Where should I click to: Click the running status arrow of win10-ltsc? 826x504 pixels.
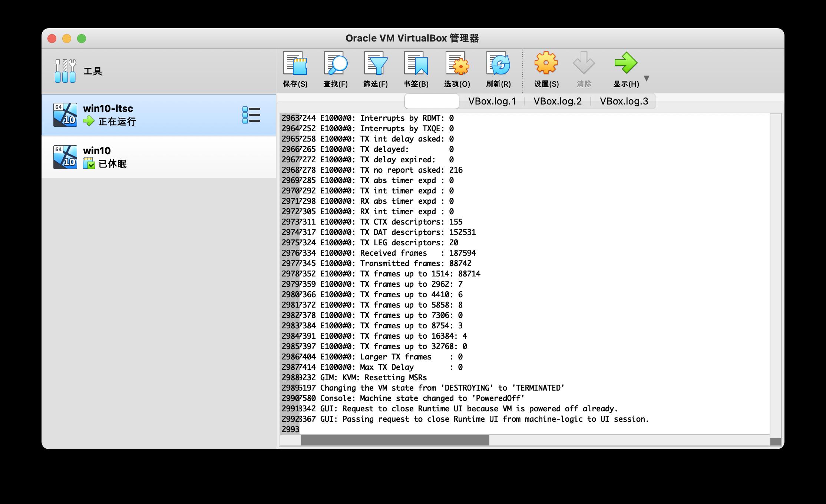click(x=89, y=121)
